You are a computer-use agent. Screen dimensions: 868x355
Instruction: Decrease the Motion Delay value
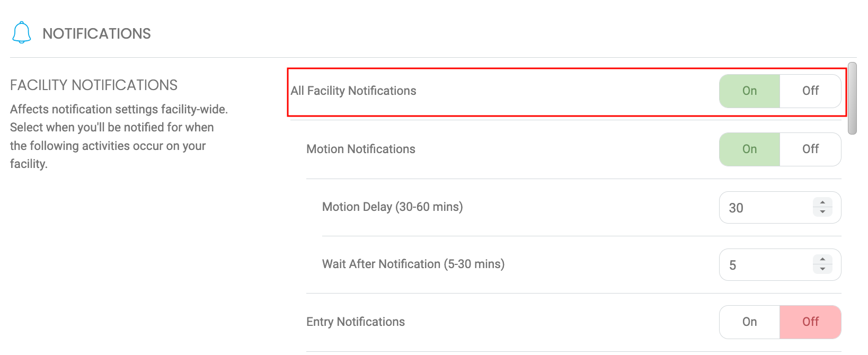point(822,211)
